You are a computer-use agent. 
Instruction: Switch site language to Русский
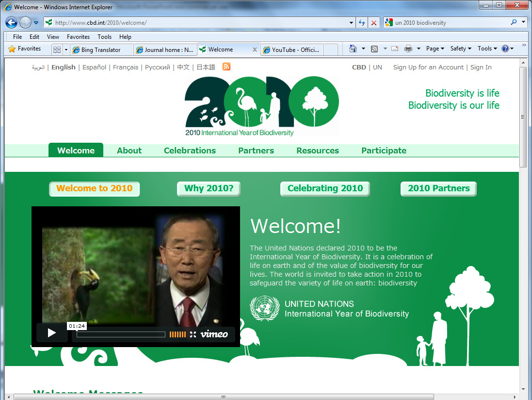158,67
